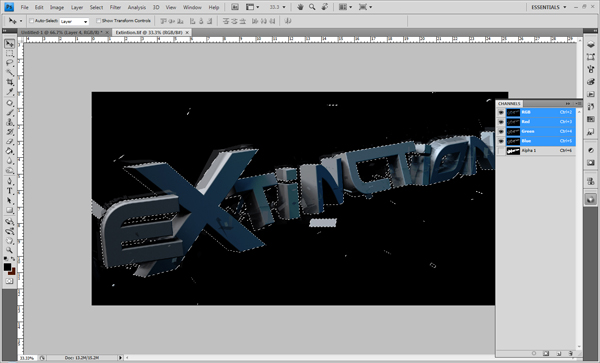This screenshot has width=600, height=363.
Task: Hide the Blue channel
Action: [501, 141]
